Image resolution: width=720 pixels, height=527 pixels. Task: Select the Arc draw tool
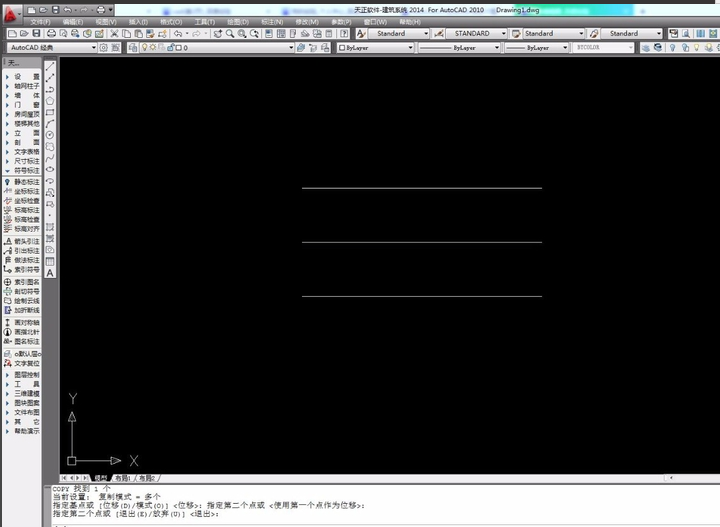[x=50, y=124]
